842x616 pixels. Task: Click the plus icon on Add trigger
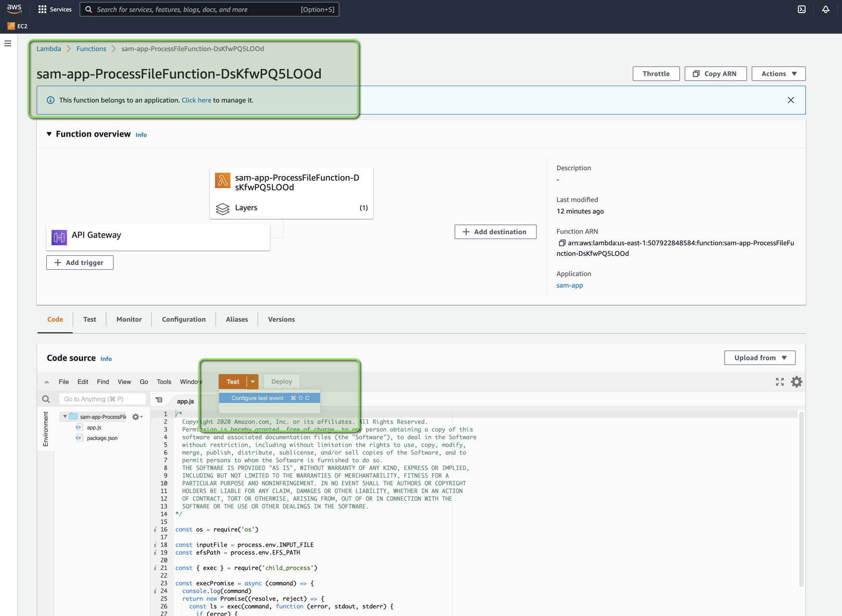click(58, 263)
